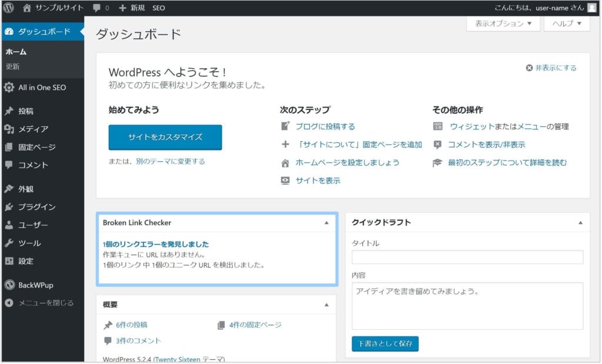Open 投稿 (Posts) pin icon in sidebar

tap(9, 111)
